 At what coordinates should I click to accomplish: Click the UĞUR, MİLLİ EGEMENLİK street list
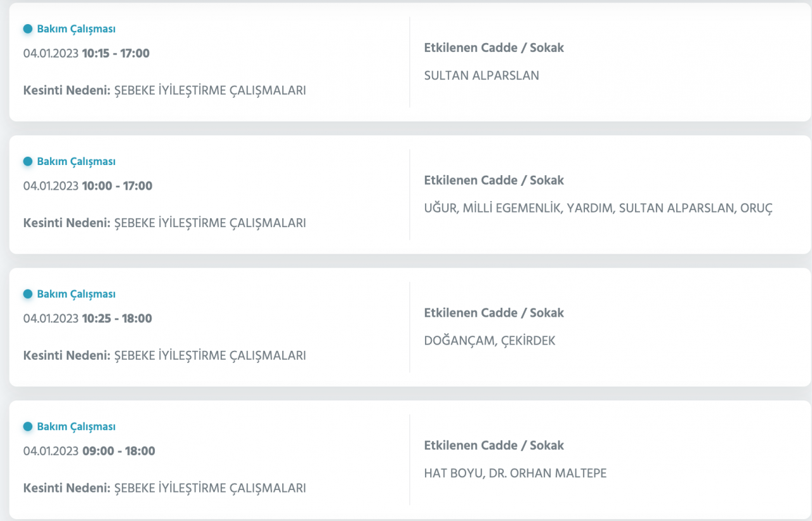pos(598,208)
